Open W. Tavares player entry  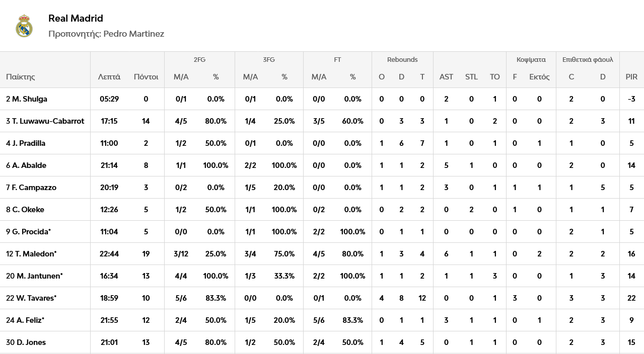[x=31, y=298]
